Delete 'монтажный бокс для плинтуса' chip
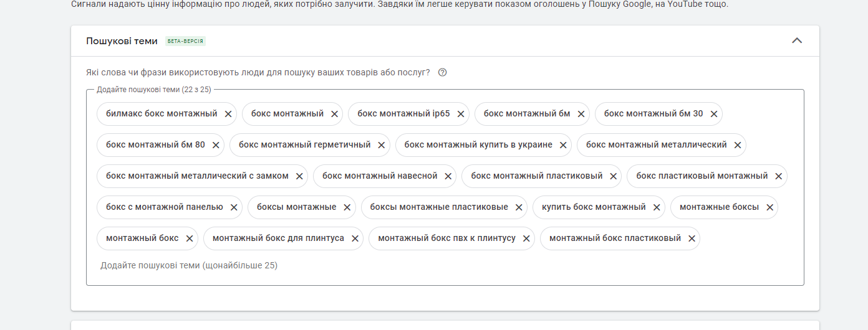 coord(355,238)
